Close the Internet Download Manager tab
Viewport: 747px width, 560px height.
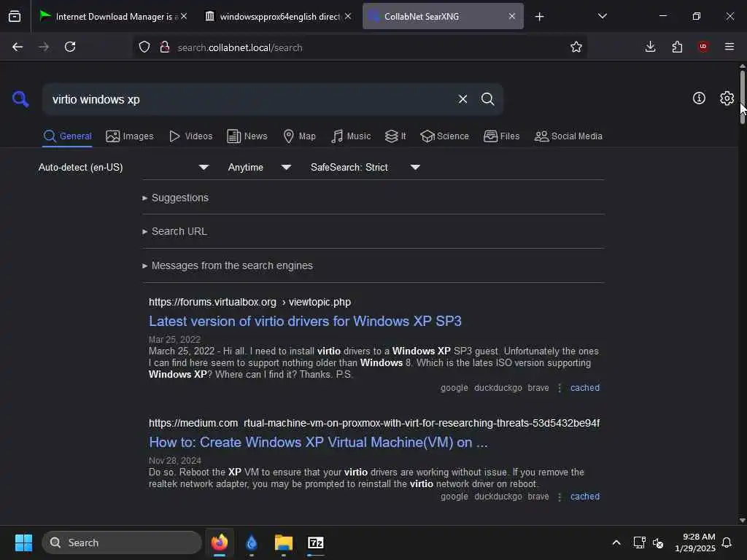(184, 16)
